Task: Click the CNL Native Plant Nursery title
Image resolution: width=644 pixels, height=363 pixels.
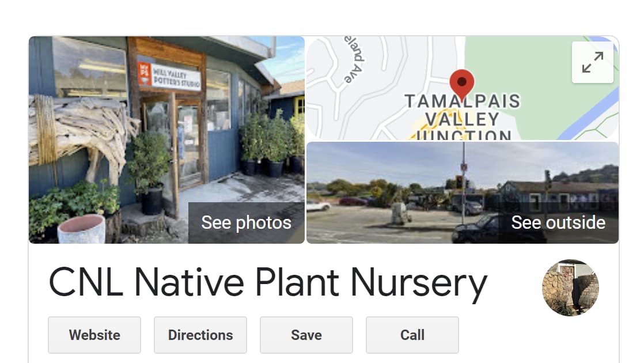Action: click(x=268, y=282)
